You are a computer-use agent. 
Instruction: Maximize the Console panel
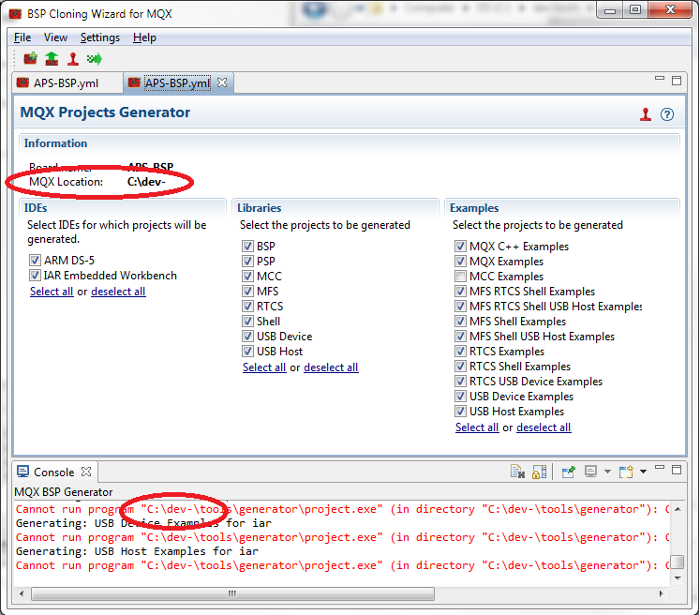[x=677, y=470]
